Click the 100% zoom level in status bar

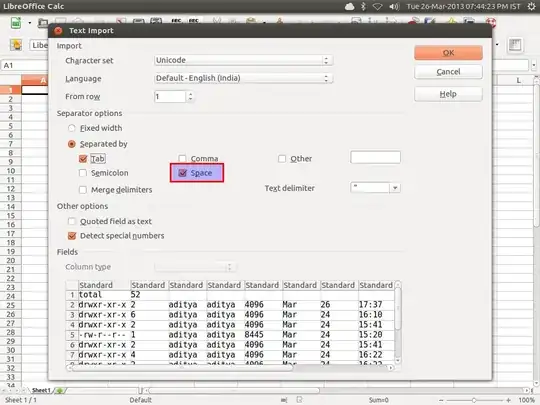(527, 400)
